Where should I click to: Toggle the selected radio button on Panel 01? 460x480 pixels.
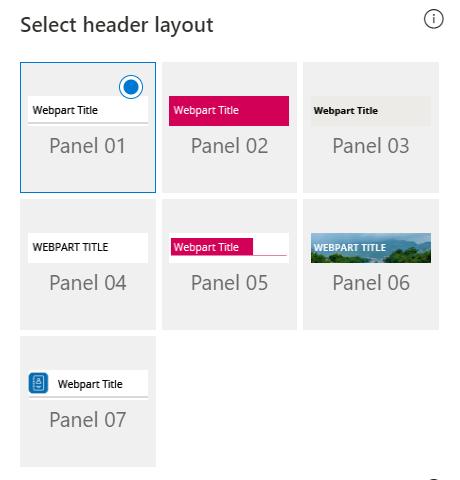pyautogui.click(x=131, y=87)
